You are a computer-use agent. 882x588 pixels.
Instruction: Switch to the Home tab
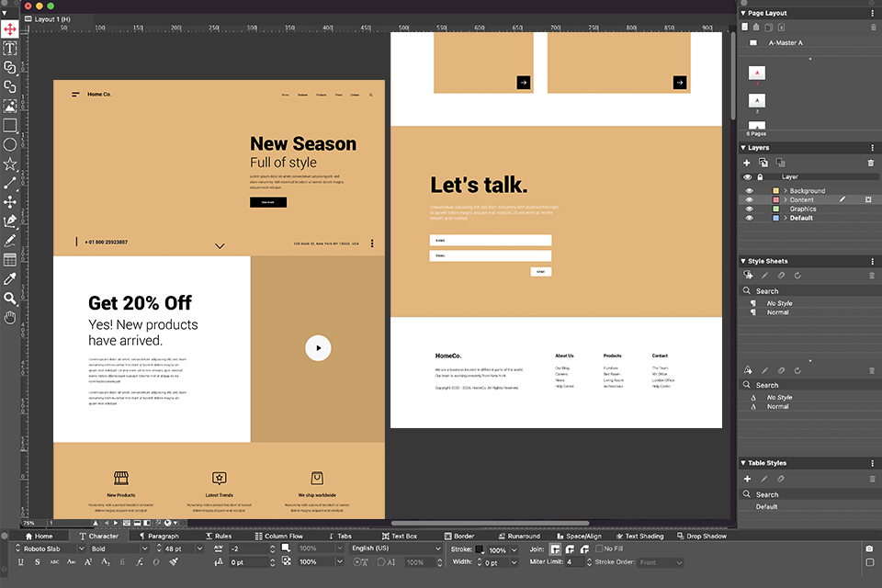pos(39,537)
